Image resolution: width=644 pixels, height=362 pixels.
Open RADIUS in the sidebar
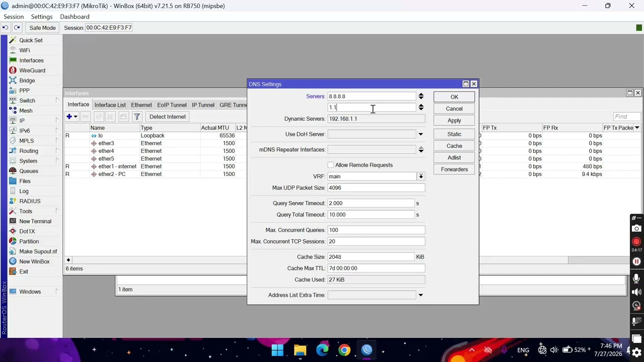tap(30, 201)
